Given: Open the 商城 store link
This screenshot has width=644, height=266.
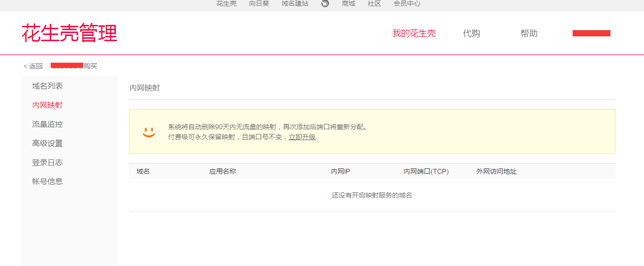Looking at the screenshot, I should pyautogui.click(x=349, y=4).
